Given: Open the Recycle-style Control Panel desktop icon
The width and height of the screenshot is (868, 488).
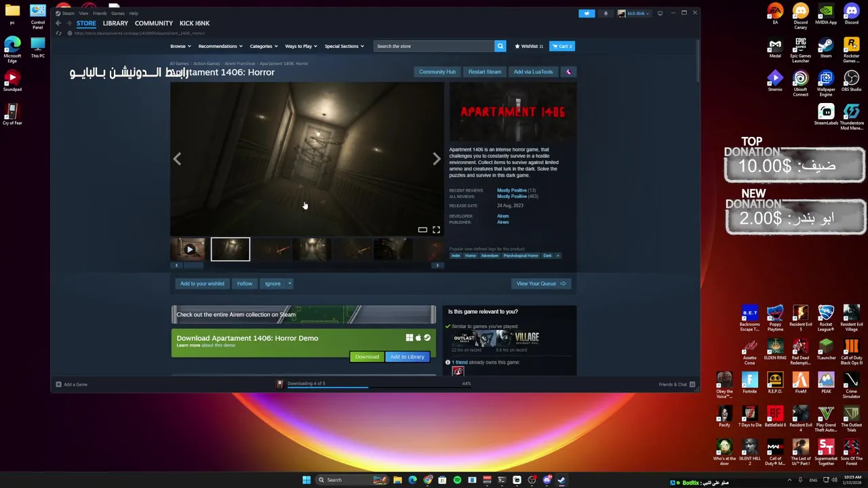Looking at the screenshot, I should tap(38, 16).
